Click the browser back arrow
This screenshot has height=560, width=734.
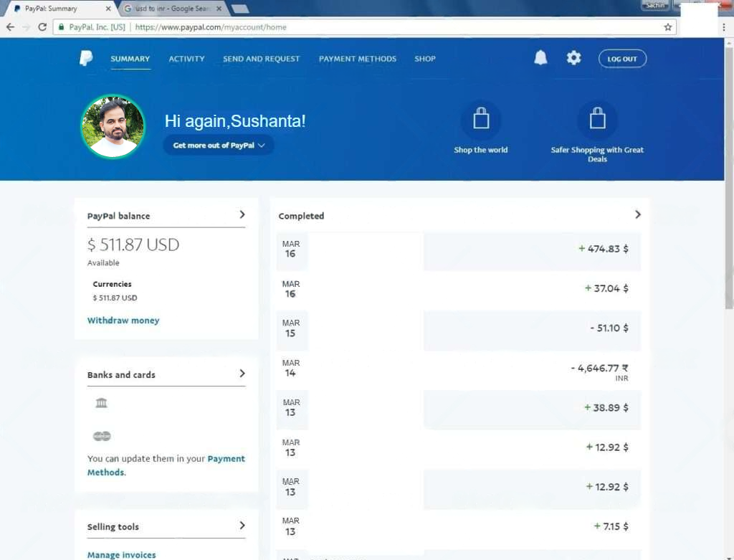(10, 27)
